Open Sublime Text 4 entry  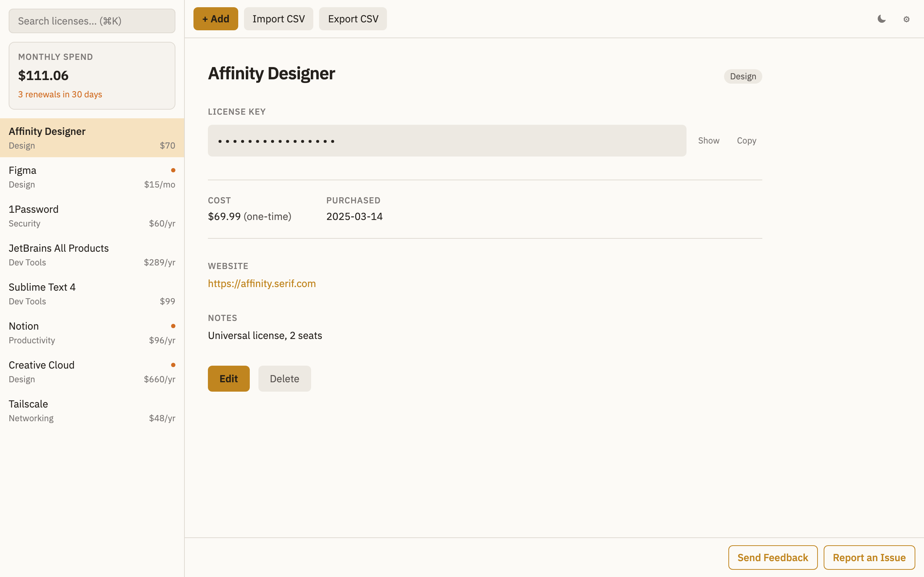tap(92, 294)
